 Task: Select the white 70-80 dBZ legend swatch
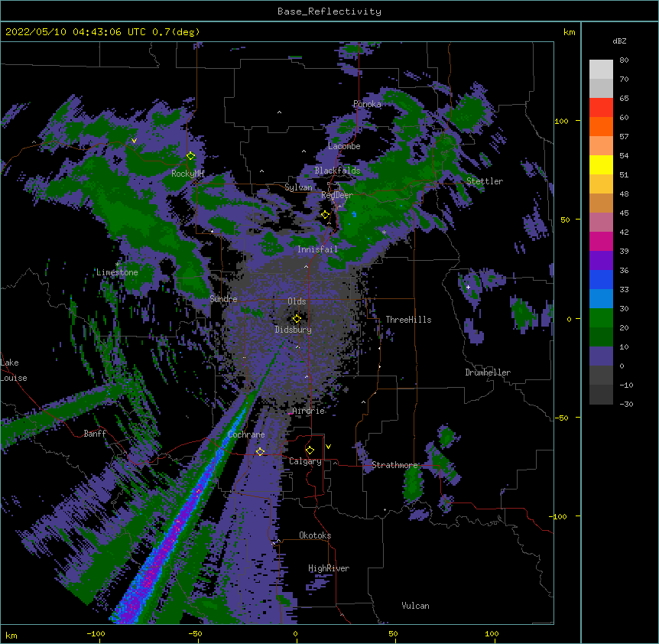[601, 70]
